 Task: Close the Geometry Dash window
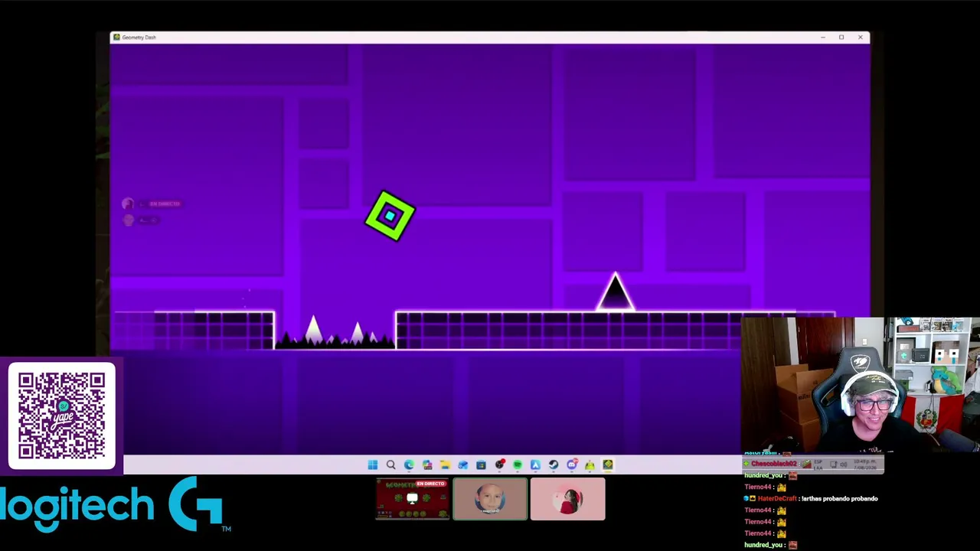pyautogui.click(x=860, y=37)
